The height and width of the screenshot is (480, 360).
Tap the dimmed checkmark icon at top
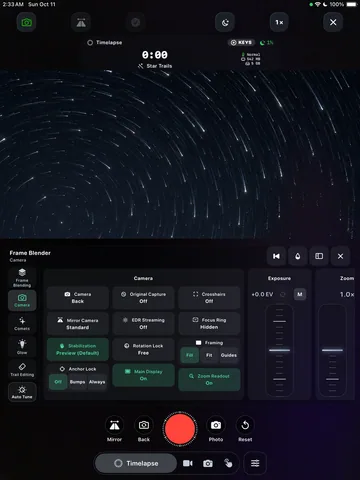(135, 23)
